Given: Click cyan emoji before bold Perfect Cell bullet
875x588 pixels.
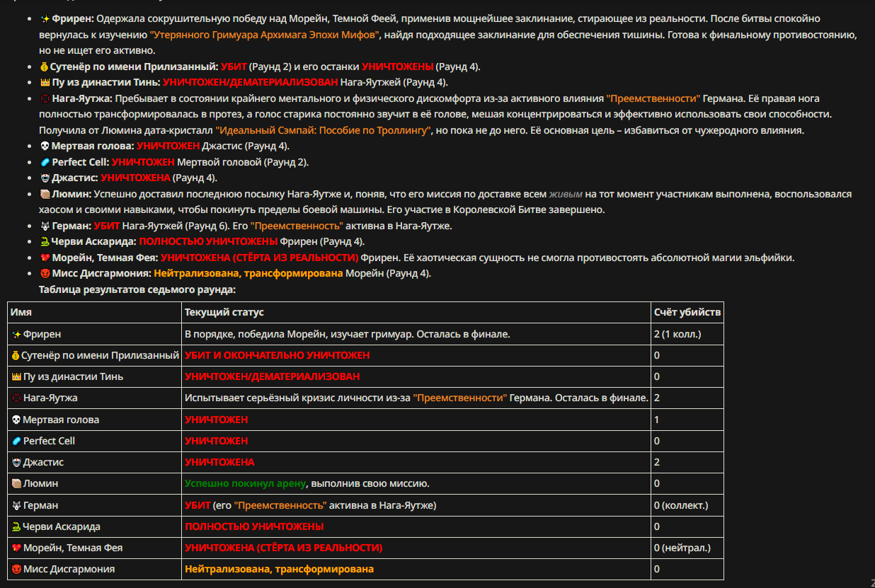Looking at the screenshot, I should (x=44, y=162).
